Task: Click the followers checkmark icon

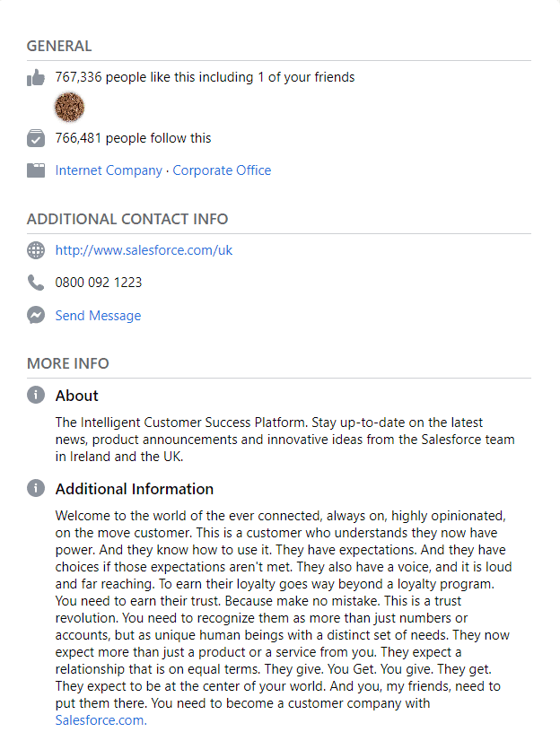Action: click(36, 138)
